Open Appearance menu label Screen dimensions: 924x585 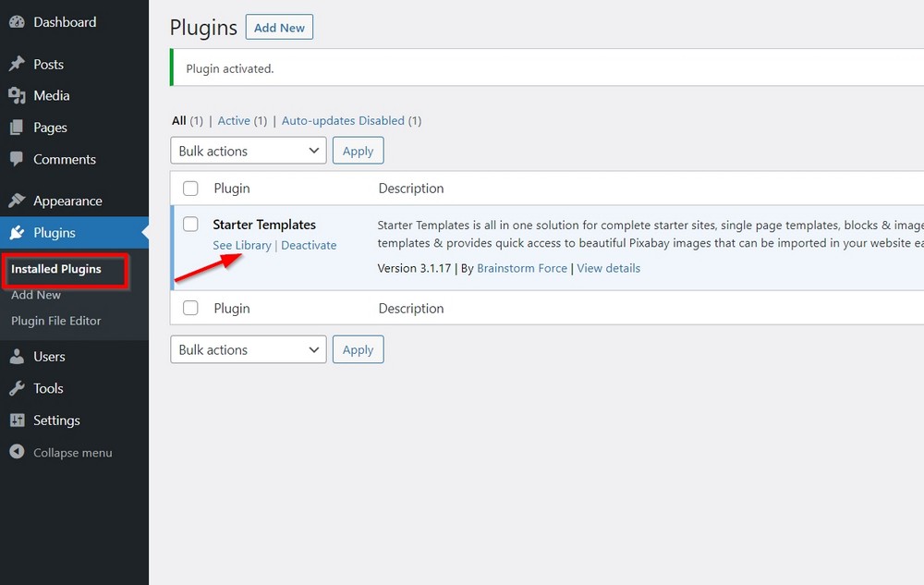pos(67,201)
